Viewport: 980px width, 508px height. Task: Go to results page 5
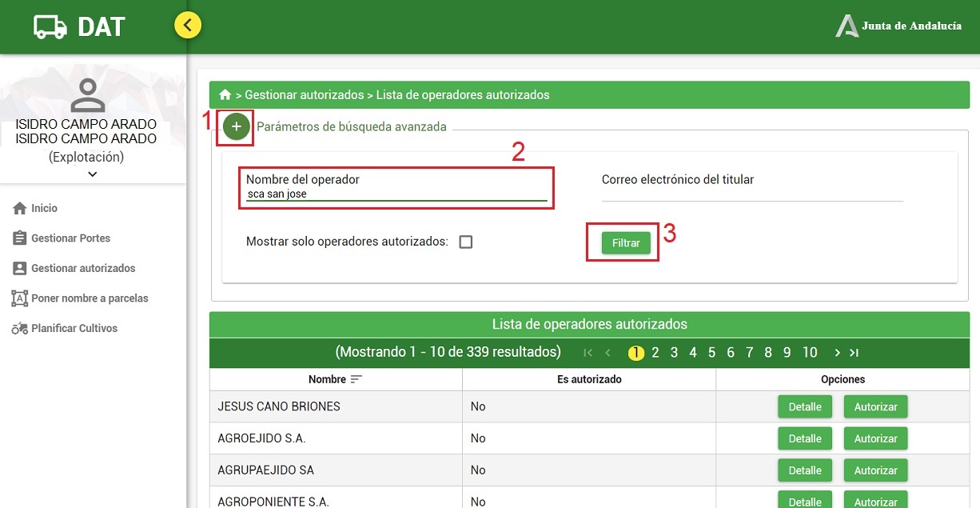pos(711,353)
